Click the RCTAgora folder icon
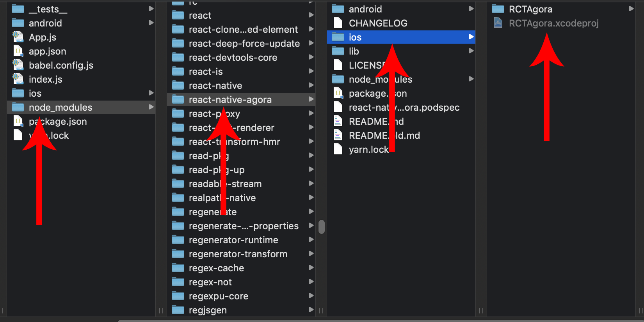 pyautogui.click(x=498, y=9)
